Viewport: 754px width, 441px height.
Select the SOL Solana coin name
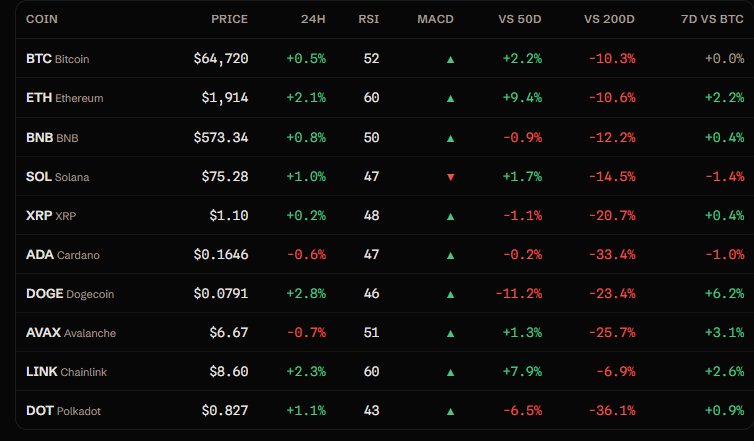[58, 176]
